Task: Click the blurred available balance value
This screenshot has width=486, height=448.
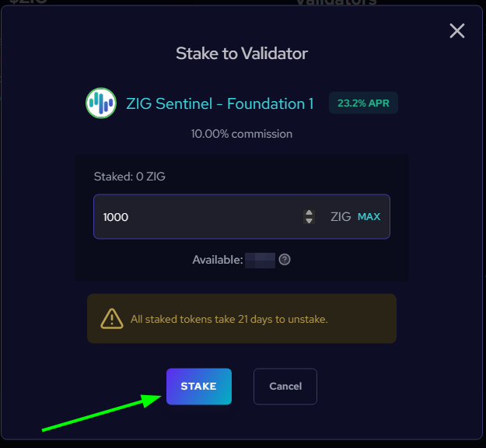Action: tap(260, 260)
